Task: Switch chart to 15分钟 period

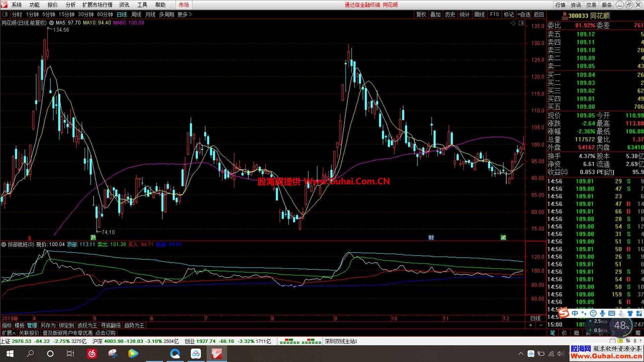Action: (x=66, y=14)
